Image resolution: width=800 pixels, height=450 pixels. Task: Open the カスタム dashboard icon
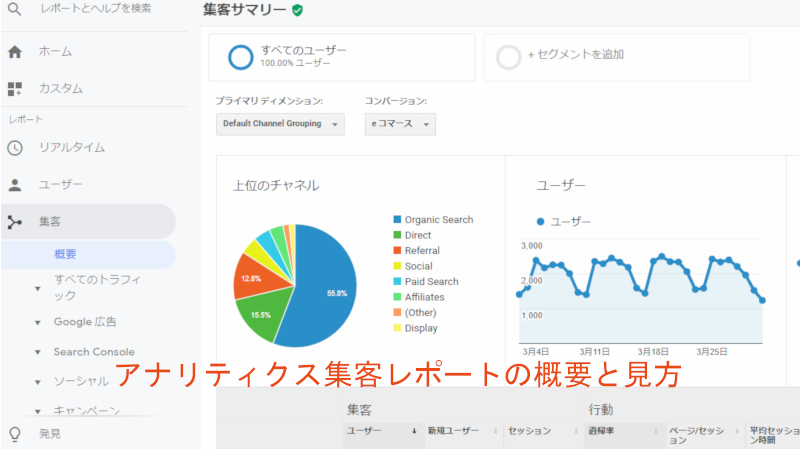(x=15, y=89)
